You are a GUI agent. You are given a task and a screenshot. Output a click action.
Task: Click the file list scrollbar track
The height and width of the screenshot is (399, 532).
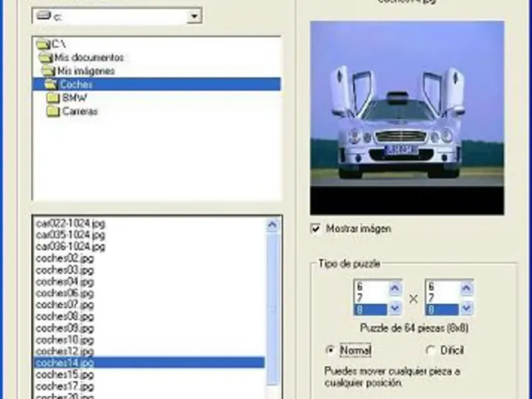click(273, 309)
